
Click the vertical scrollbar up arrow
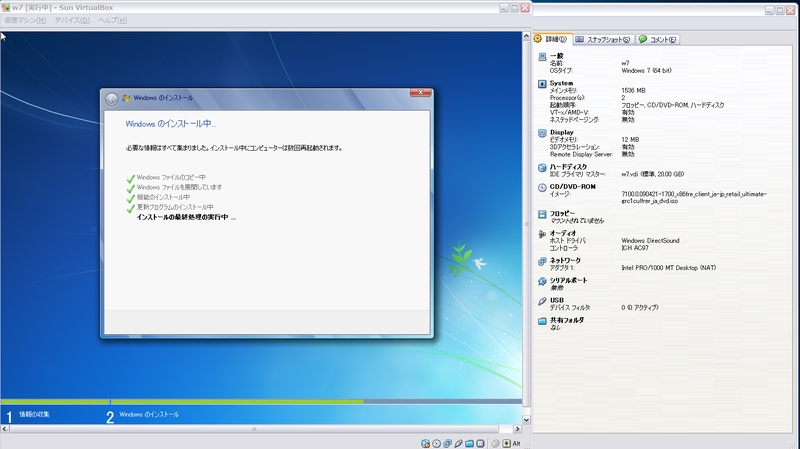pyautogui.click(x=526, y=37)
